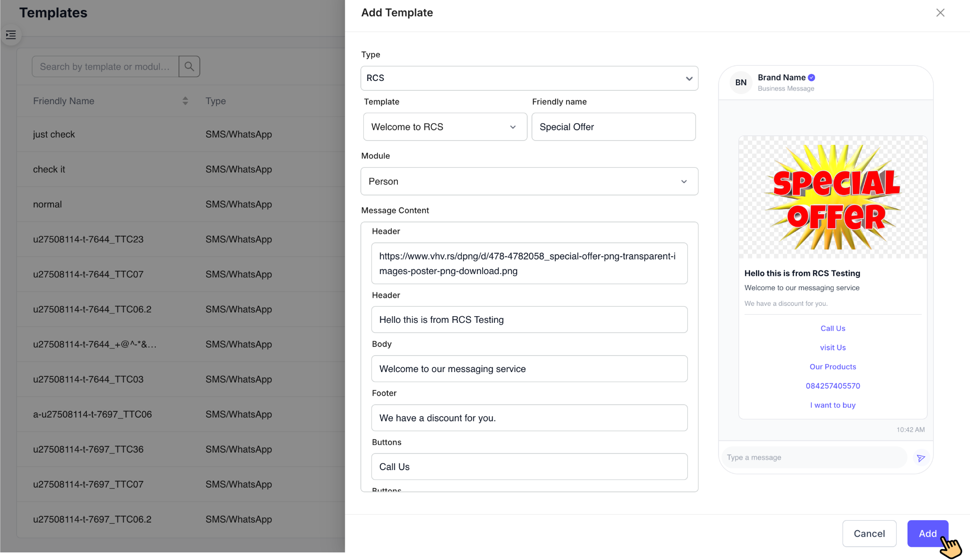Open the Module dropdown showing Person
This screenshot has width=970, height=560.
(x=529, y=181)
